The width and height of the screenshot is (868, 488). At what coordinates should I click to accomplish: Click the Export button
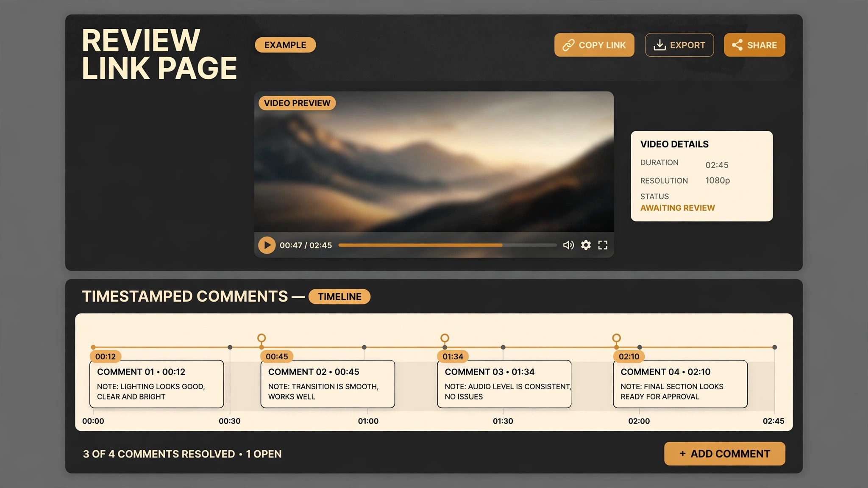[679, 45]
